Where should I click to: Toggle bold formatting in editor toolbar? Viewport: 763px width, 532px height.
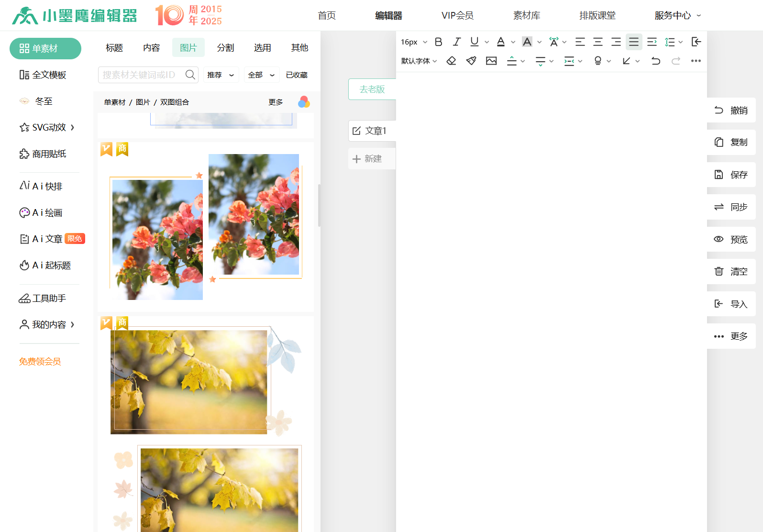click(x=438, y=42)
